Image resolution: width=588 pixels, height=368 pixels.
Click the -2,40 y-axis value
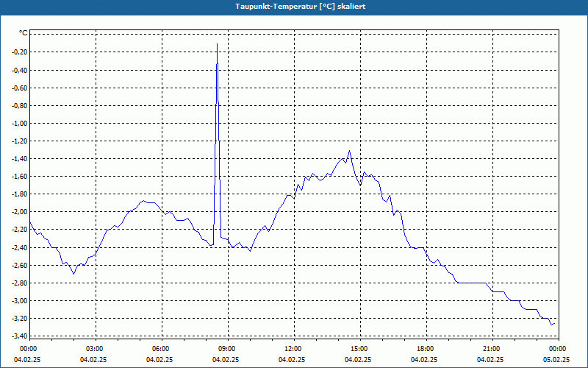(x=20, y=248)
